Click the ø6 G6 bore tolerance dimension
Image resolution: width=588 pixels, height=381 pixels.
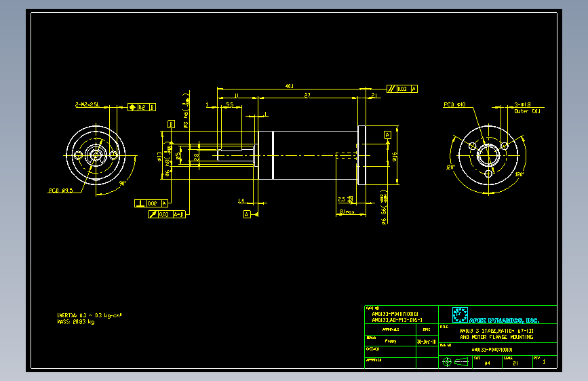pyautogui.click(x=384, y=207)
